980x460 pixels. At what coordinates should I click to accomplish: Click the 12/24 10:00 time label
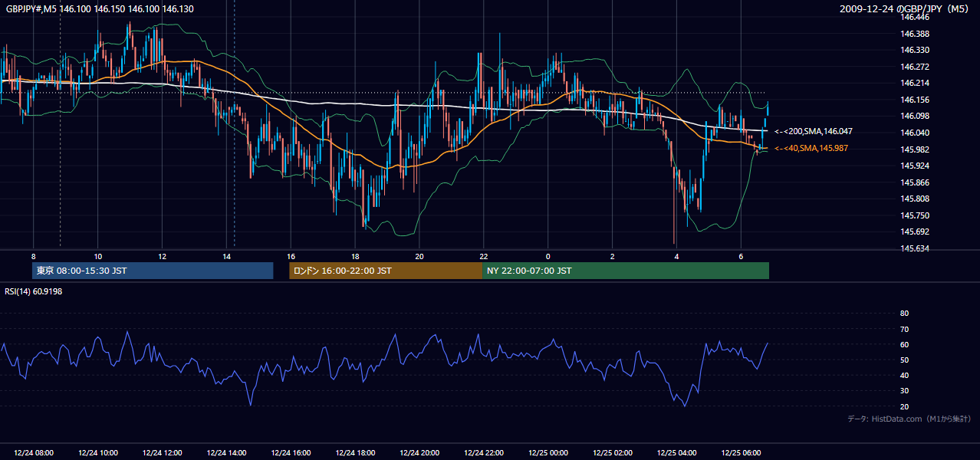tap(98, 453)
